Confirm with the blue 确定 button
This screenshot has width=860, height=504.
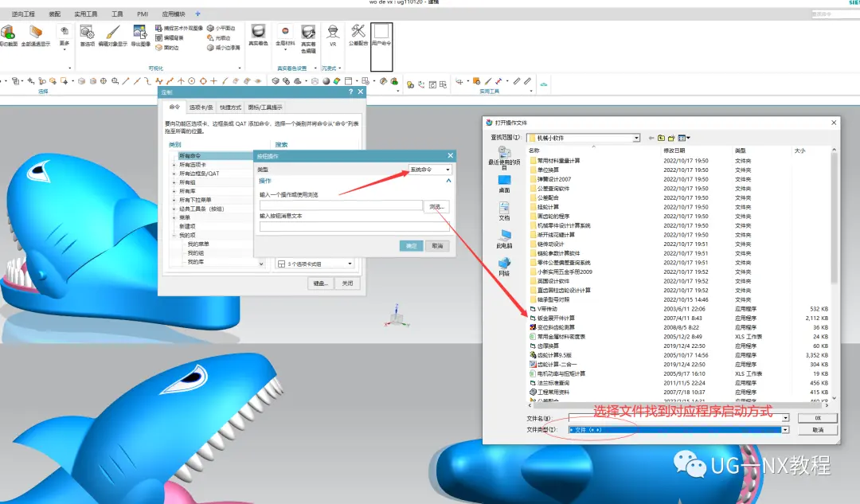412,246
